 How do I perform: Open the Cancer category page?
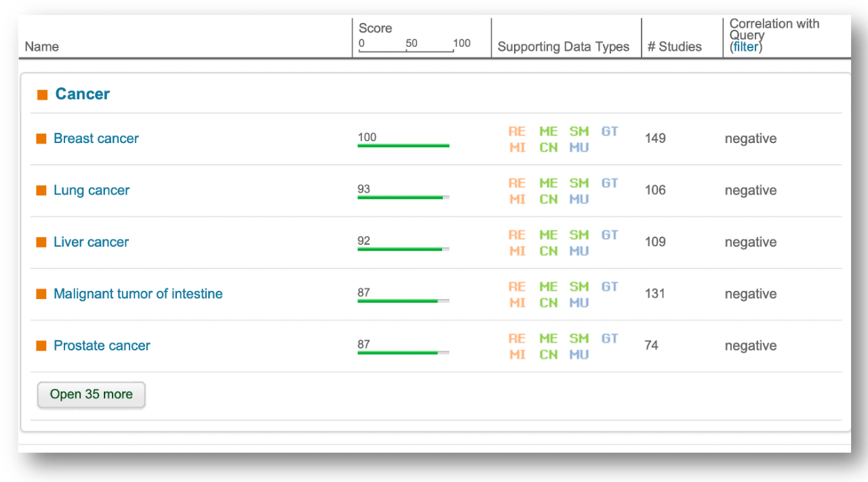[x=82, y=94]
